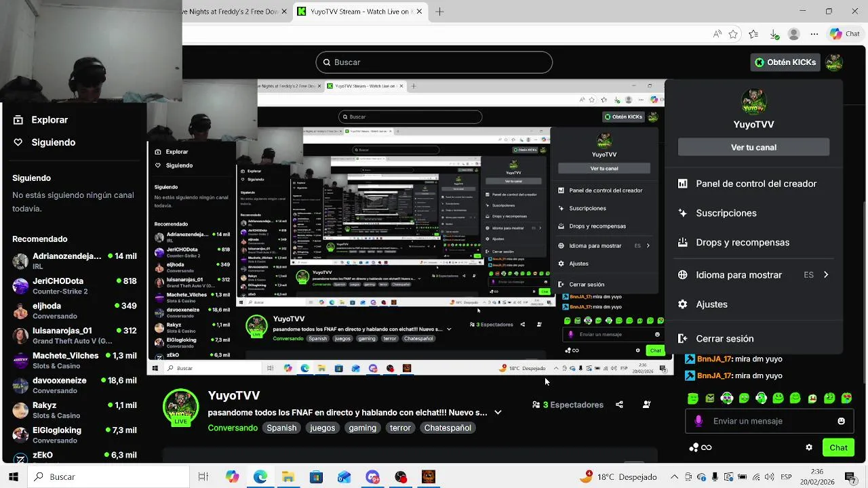Insert the heart-eyes emote at row end
The image size is (868, 488).
[846, 399]
